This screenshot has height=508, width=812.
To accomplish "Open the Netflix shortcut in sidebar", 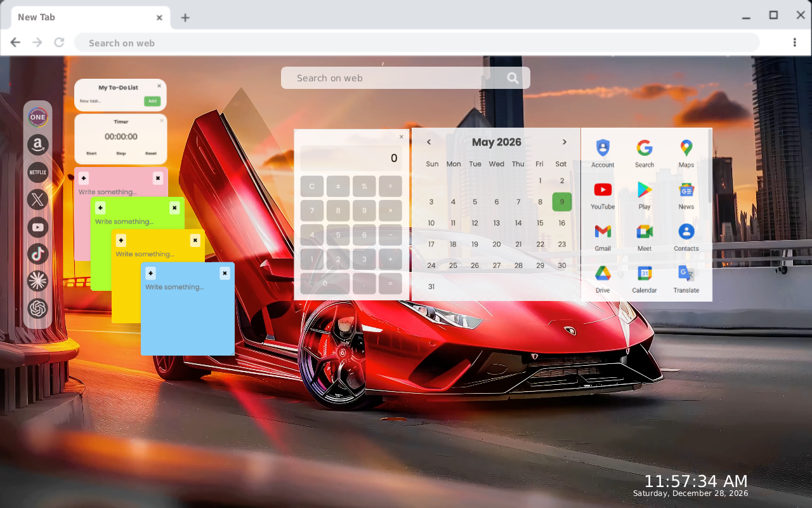I will (38, 172).
